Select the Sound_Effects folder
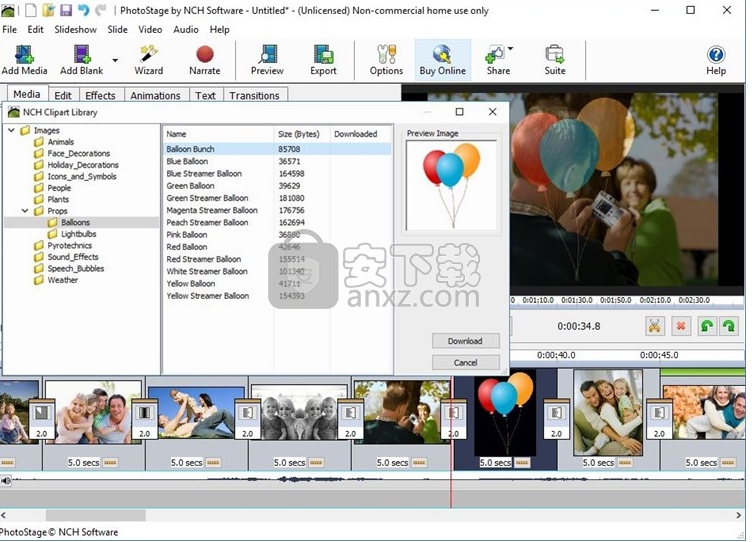 (73, 257)
